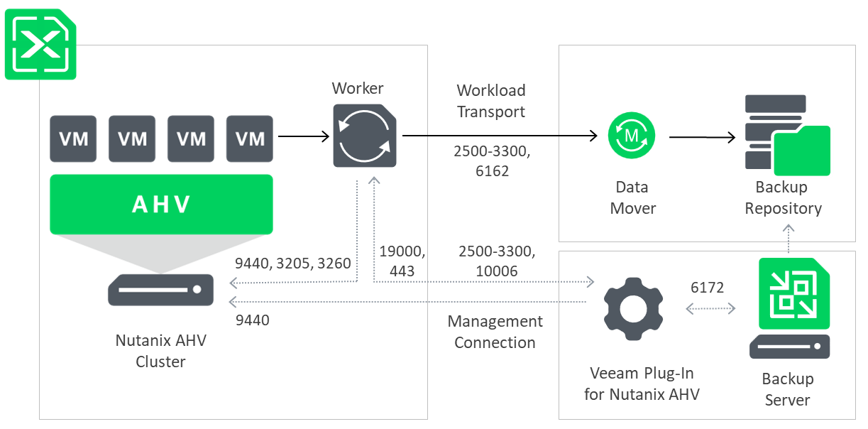Click the "Data Mover" caption

[632, 197]
